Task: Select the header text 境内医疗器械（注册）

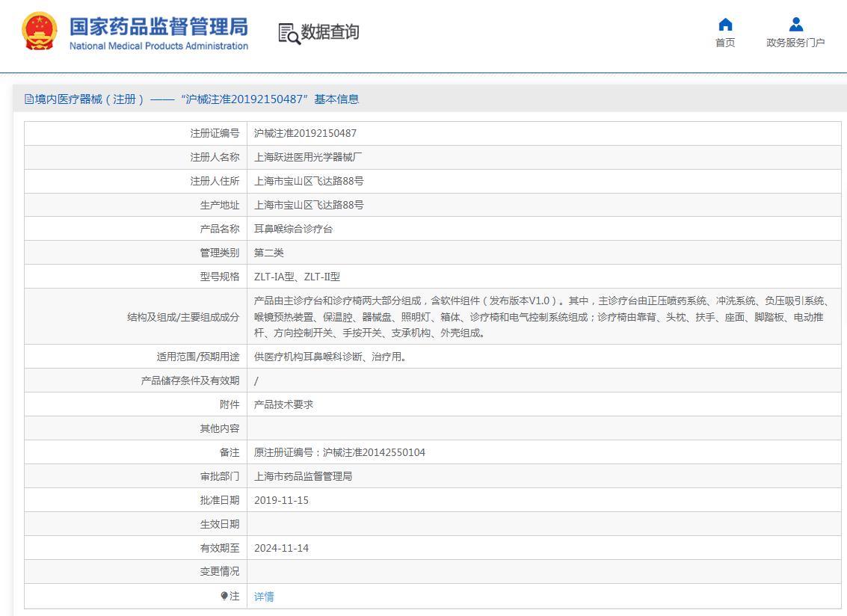Action: (x=89, y=99)
